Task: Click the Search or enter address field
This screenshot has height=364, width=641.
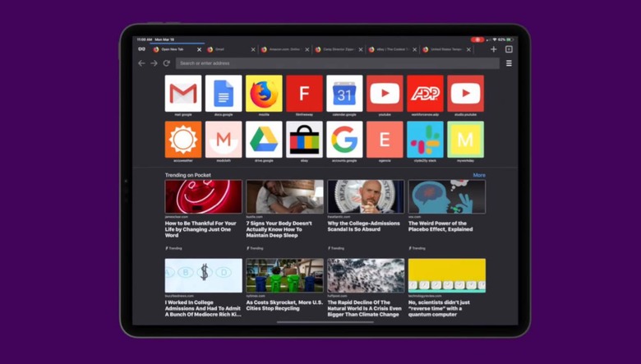Action: (337, 63)
